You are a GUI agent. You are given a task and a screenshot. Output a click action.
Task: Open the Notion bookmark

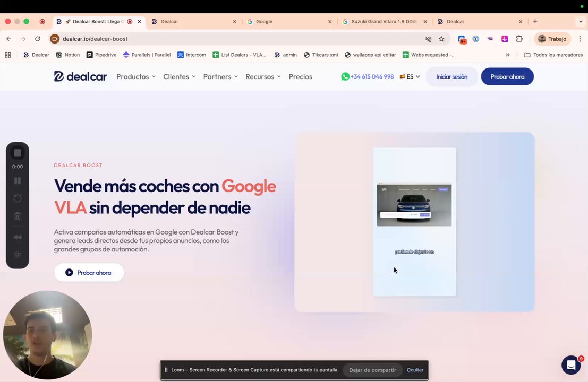[x=68, y=55]
